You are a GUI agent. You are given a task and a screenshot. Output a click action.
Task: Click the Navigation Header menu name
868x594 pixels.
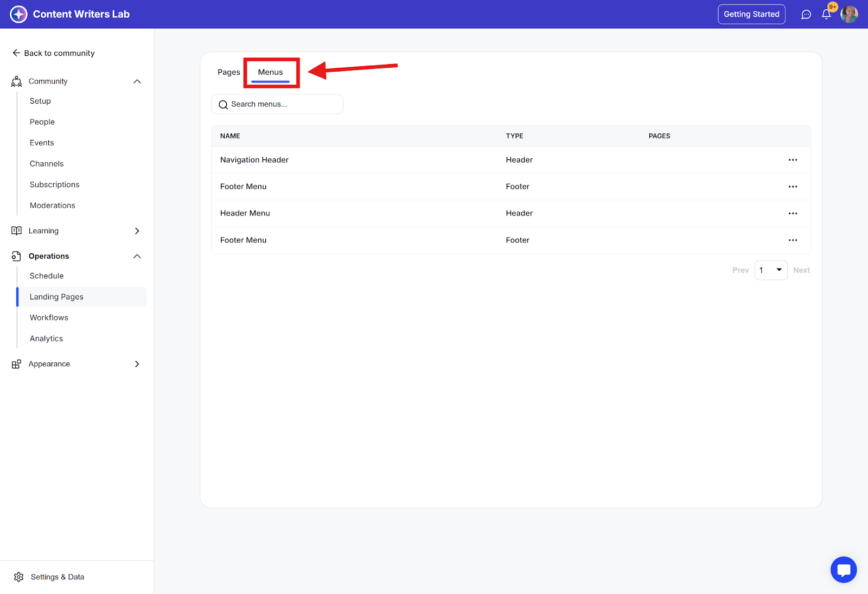coord(254,160)
